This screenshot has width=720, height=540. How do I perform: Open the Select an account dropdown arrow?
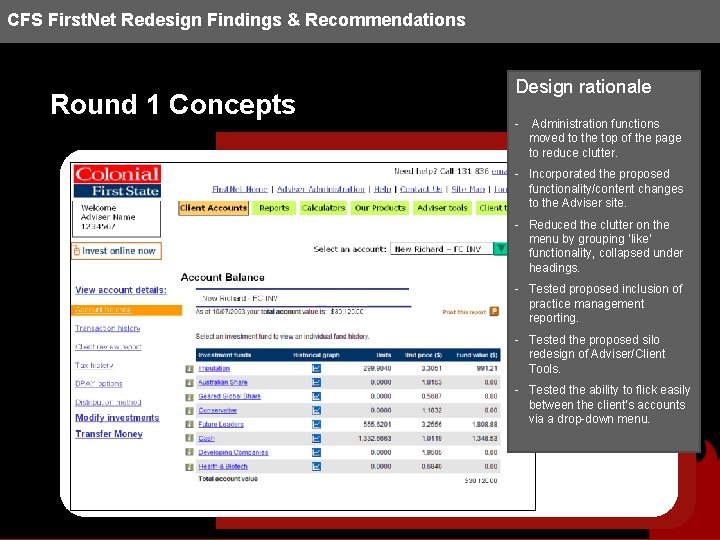click(x=500, y=248)
